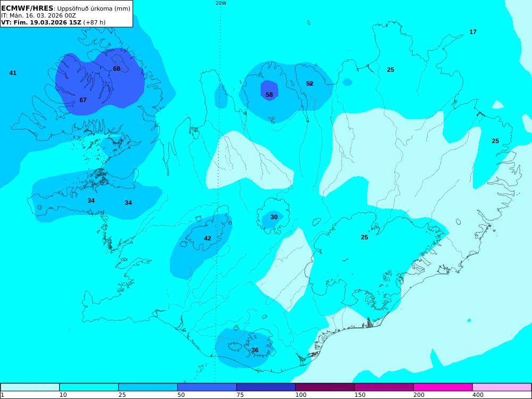Click the value 42 on the Langjökull glacier
The height and width of the screenshot is (399, 532).
(x=207, y=238)
